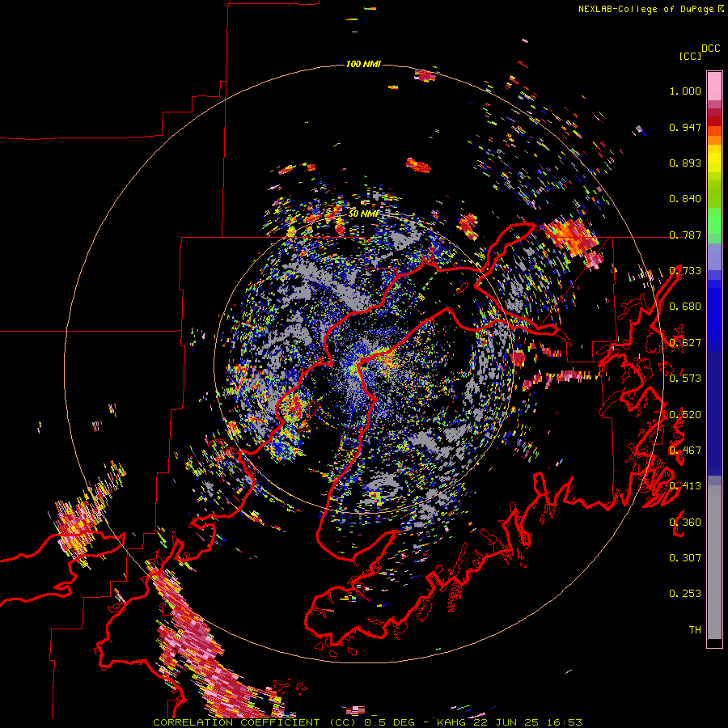The image size is (728, 728).
Task: Click the 0.680 scale label
Action: click(685, 307)
